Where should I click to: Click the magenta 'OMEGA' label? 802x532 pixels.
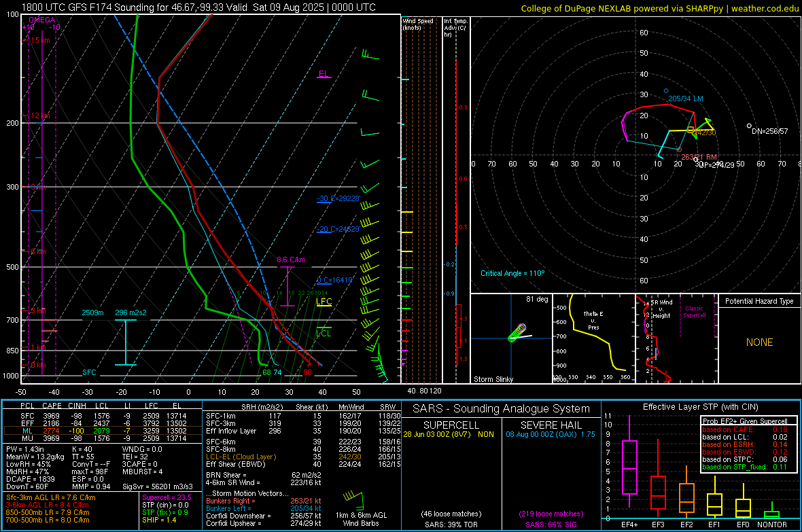tap(42, 20)
